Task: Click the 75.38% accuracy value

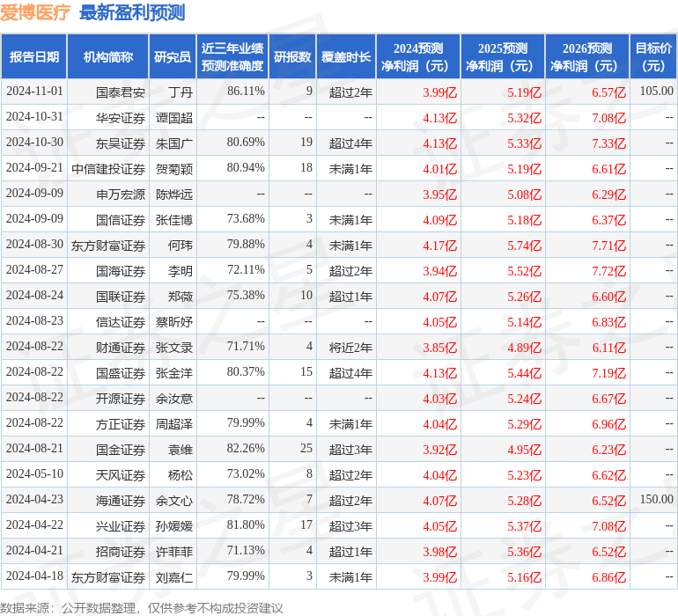Action: pos(246,296)
